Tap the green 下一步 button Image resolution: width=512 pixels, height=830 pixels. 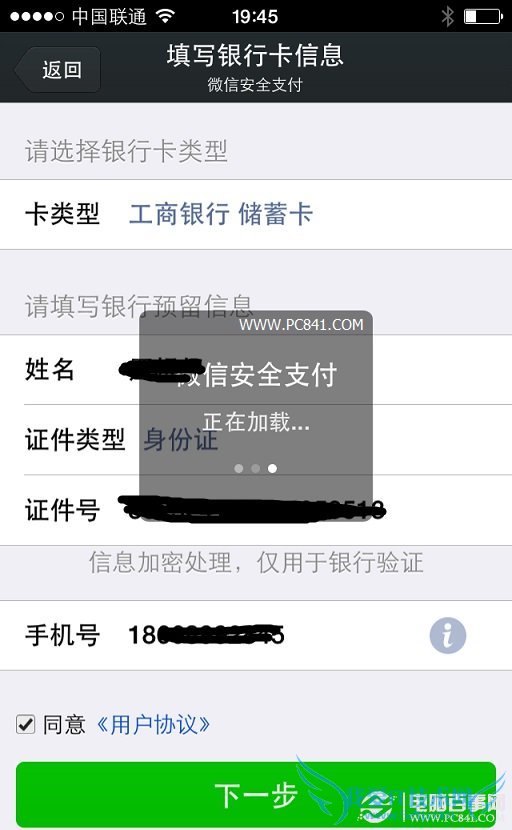click(x=256, y=794)
